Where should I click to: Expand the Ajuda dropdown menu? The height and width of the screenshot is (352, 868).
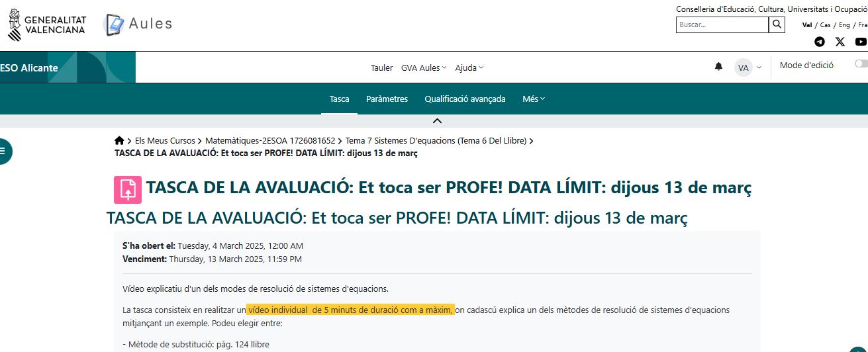click(469, 67)
